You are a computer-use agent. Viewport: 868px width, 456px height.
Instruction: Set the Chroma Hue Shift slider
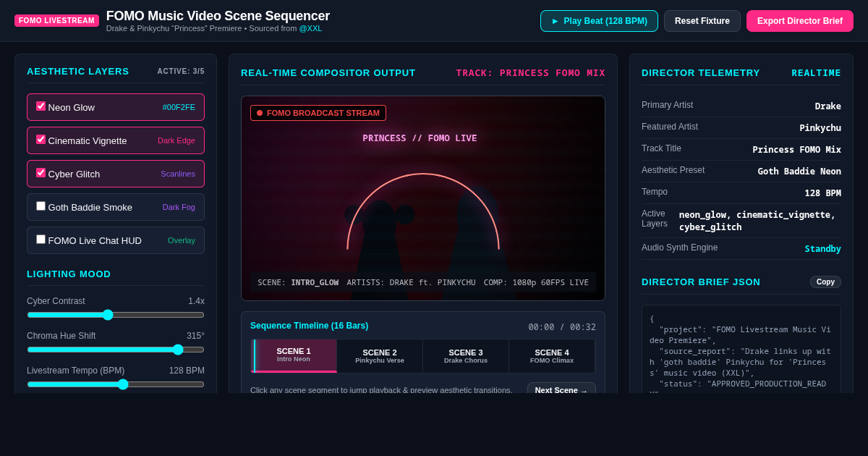[x=116, y=350]
